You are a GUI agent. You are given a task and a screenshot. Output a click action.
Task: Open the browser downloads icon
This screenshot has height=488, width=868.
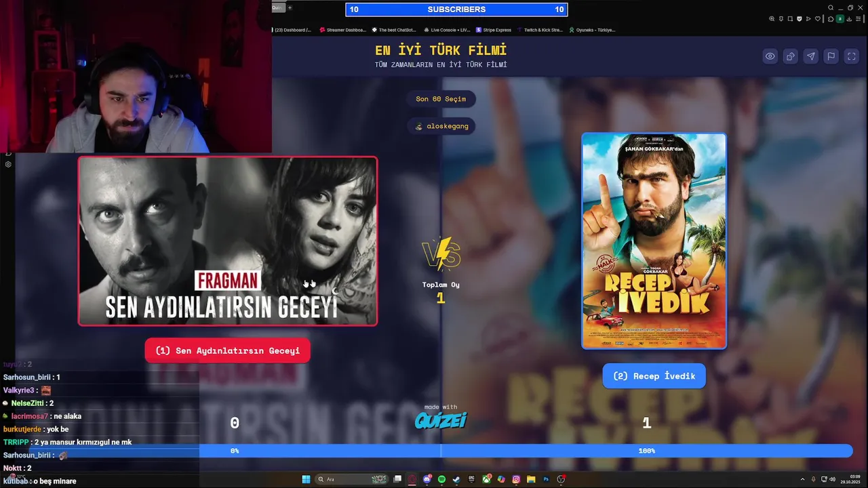click(x=849, y=18)
